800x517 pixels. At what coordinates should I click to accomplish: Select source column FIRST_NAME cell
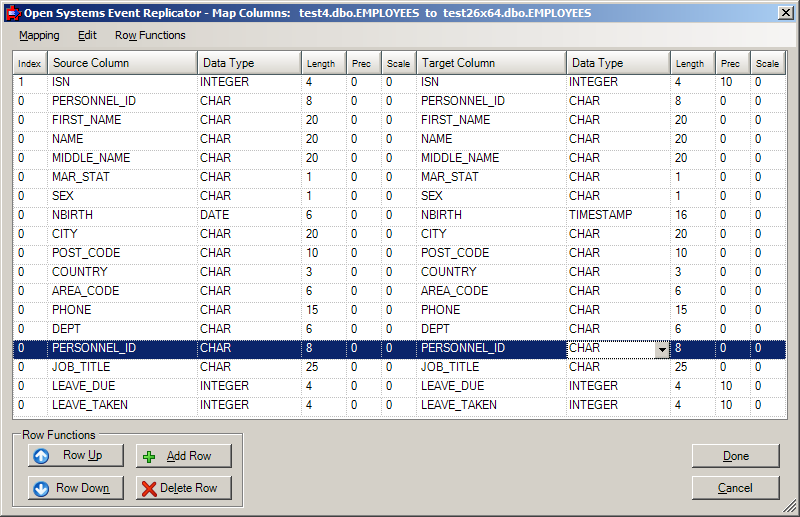point(122,120)
